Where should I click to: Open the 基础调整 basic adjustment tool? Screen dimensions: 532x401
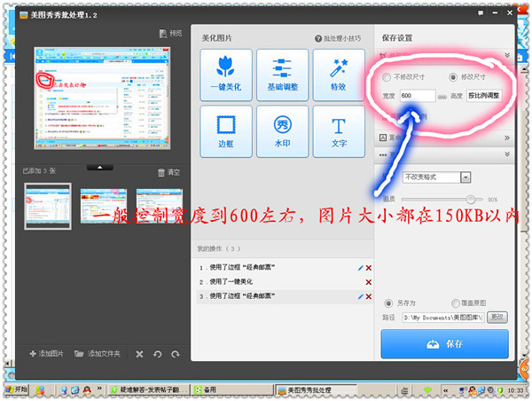282,75
